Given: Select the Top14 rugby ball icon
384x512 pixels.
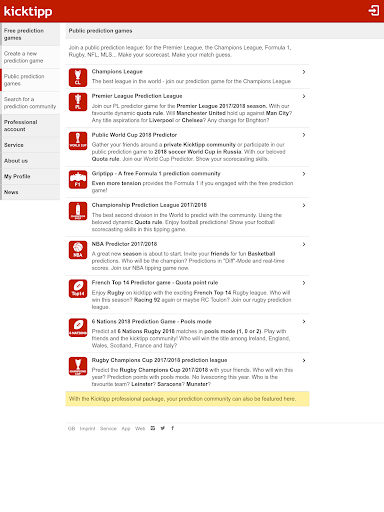Looking at the screenshot, I should point(78,289).
